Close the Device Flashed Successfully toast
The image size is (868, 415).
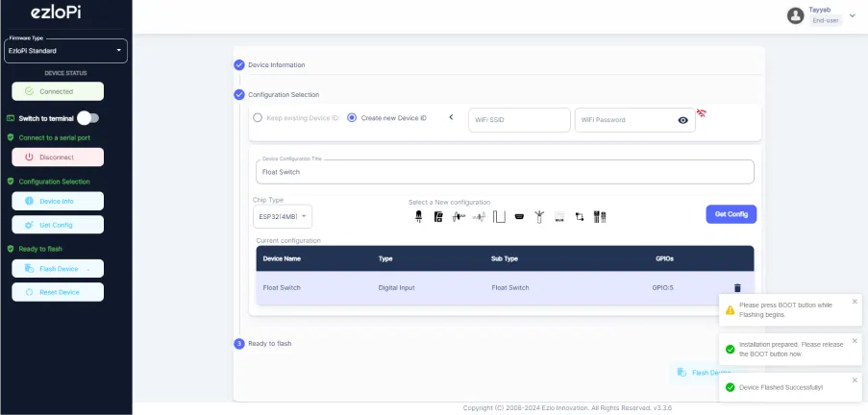click(855, 380)
